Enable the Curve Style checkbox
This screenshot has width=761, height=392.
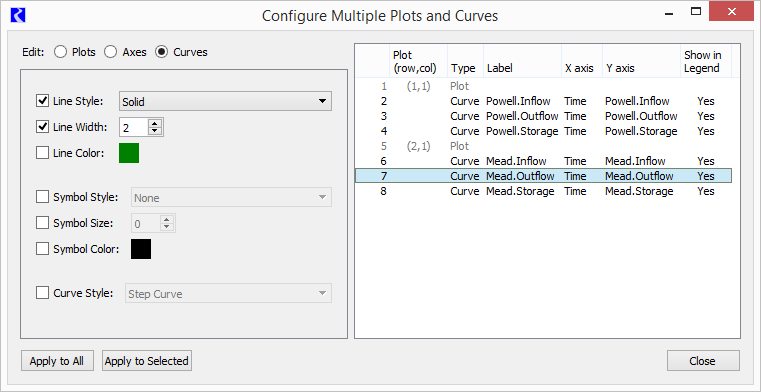[43, 293]
